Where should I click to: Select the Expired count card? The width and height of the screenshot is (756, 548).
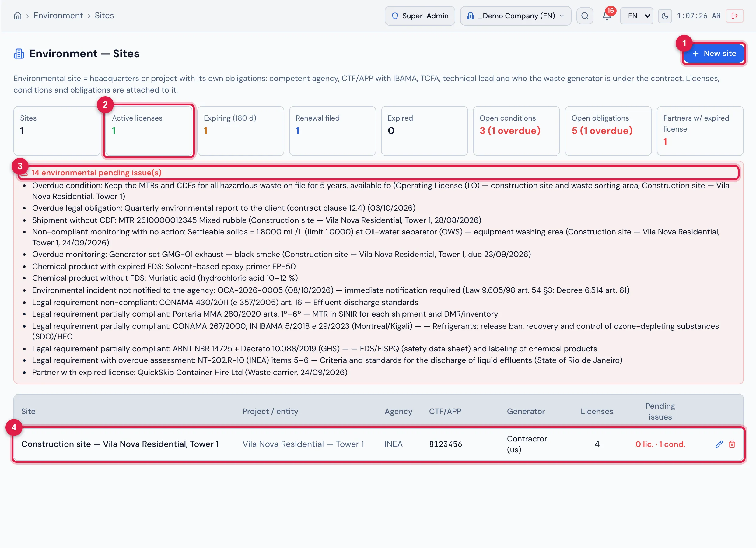424,131
